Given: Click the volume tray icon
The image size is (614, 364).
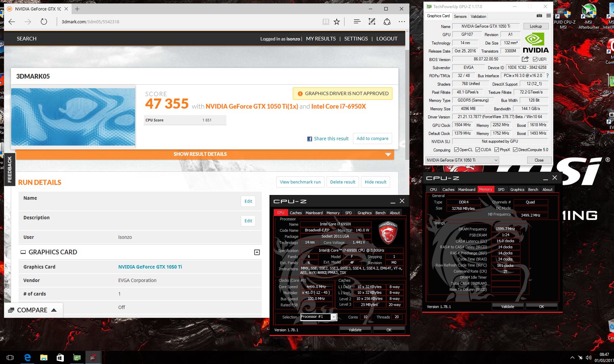Looking at the screenshot, I should (x=589, y=358).
